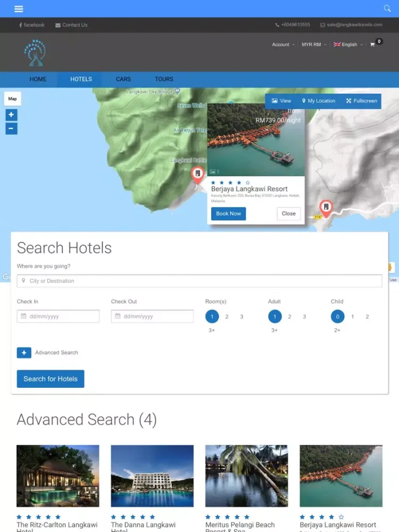Click the View map control
399x532 pixels.
(281, 101)
